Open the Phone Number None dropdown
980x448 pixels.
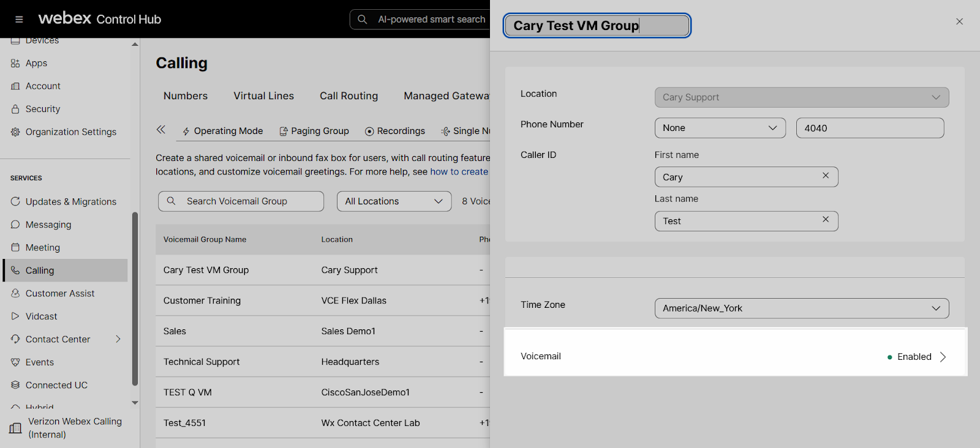coord(720,128)
